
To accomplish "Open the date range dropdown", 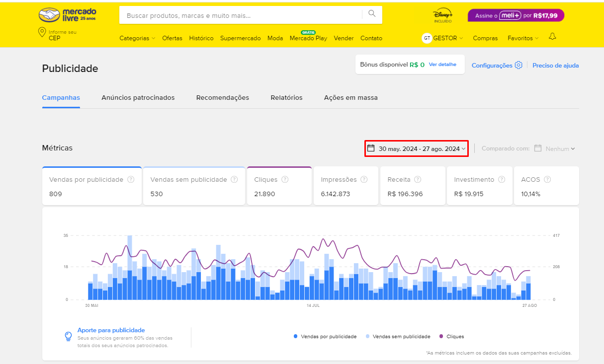I will [417, 148].
